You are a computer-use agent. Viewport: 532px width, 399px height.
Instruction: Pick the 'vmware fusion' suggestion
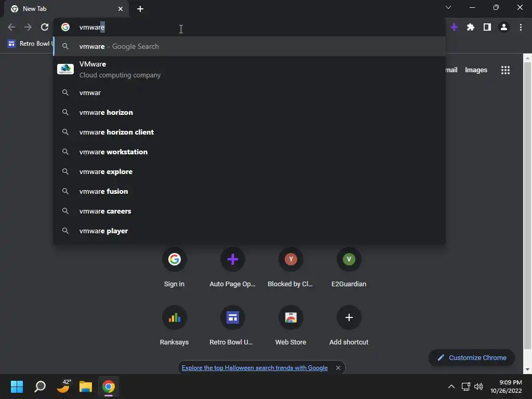pyautogui.click(x=249, y=191)
